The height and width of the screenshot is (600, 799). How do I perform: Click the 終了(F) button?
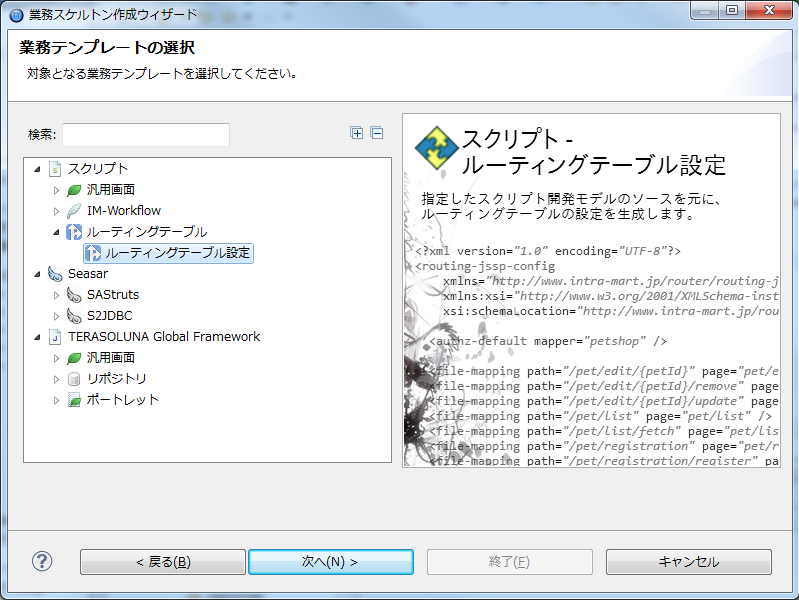tap(510, 562)
